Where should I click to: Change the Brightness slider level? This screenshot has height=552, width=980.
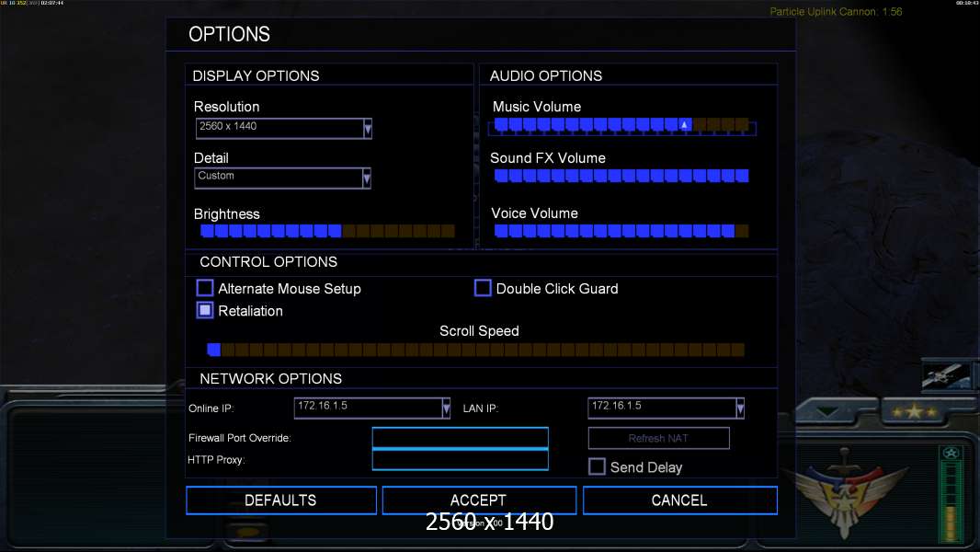(327, 231)
